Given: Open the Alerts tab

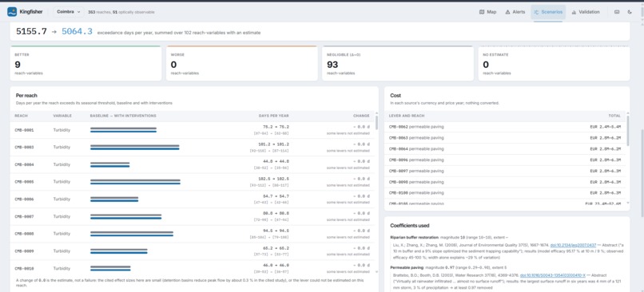Looking at the screenshot, I should (515, 12).
